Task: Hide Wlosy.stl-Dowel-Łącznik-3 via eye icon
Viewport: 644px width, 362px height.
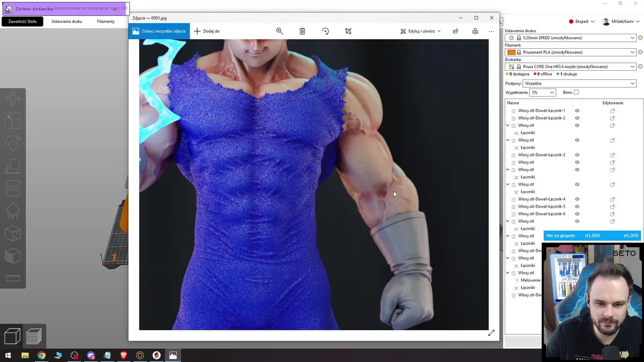Action: coord(577,155)
